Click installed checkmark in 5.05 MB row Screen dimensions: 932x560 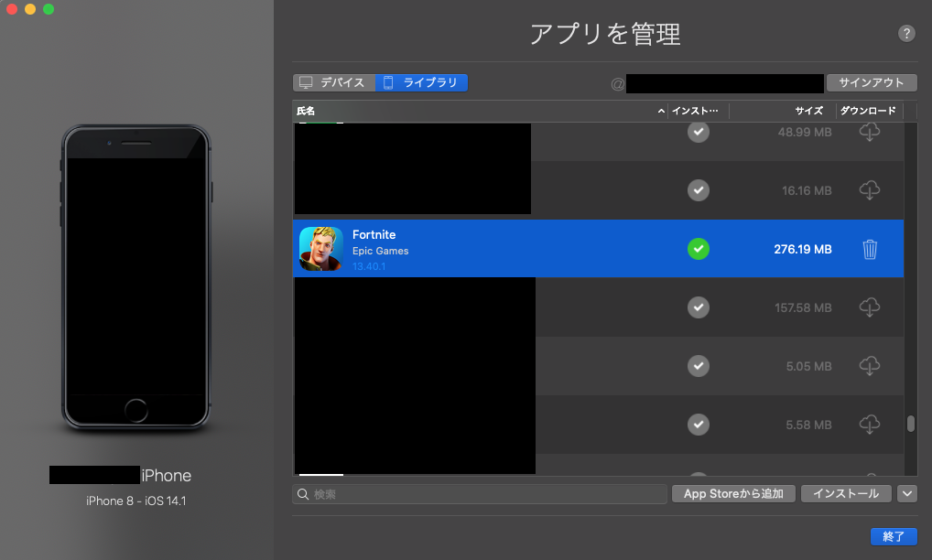(699, 366)
